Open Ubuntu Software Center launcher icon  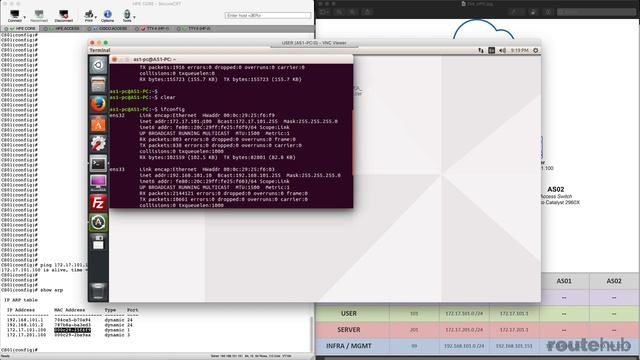tap(98, 124)
